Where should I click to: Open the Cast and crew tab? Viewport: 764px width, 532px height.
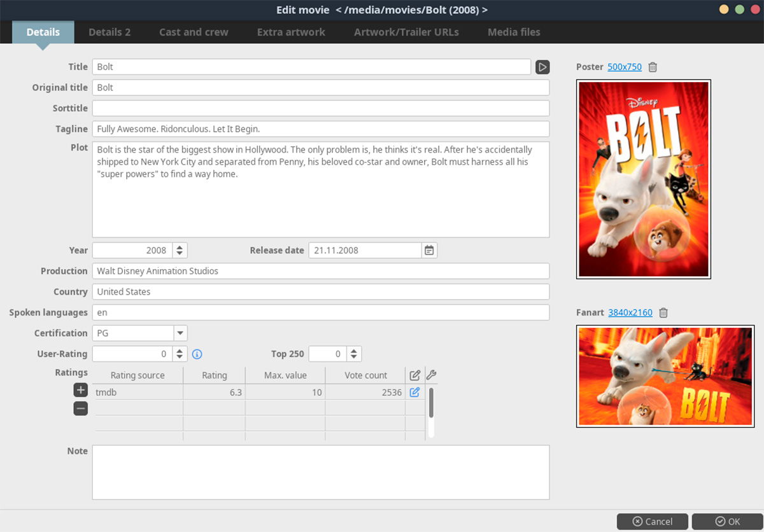[x=194, y=32]
